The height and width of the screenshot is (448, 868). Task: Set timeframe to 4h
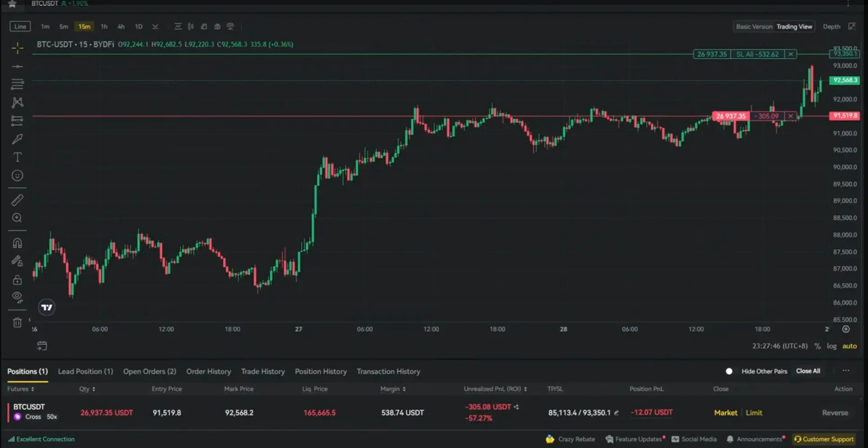(121, 26)
